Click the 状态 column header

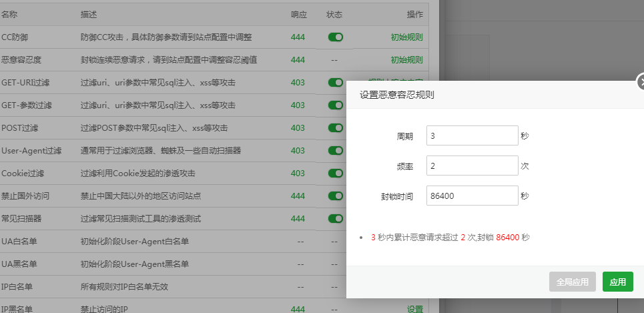[x=334, y=15]
